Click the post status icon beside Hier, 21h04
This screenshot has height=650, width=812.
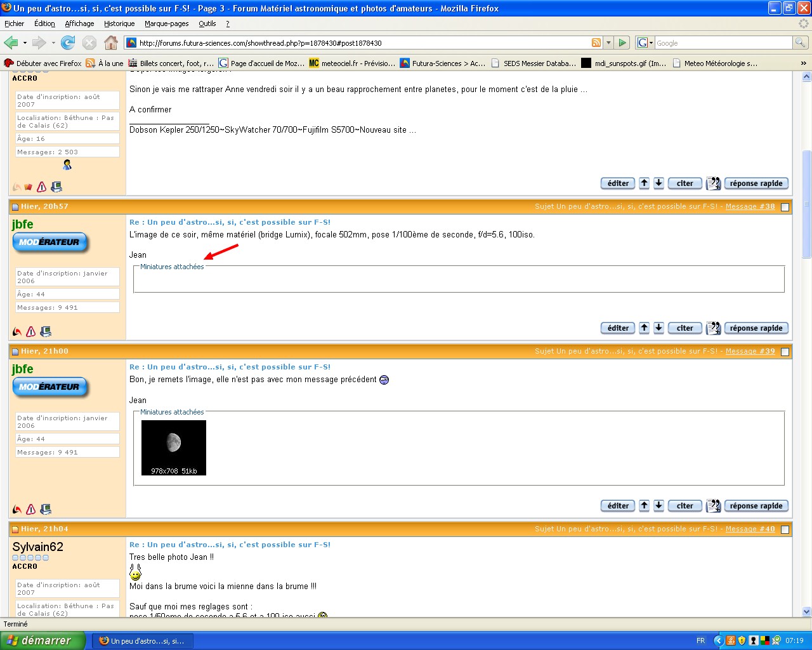coord(15,529)
